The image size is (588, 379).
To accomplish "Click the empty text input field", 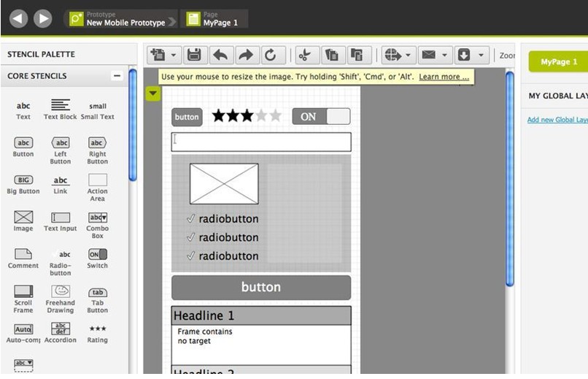I will pos(260,142).
